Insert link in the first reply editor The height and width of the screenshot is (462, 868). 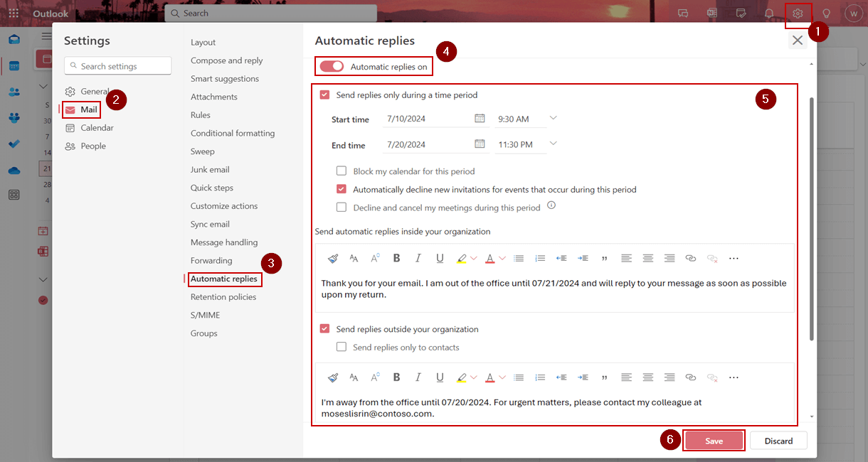[x=690, y=258]
